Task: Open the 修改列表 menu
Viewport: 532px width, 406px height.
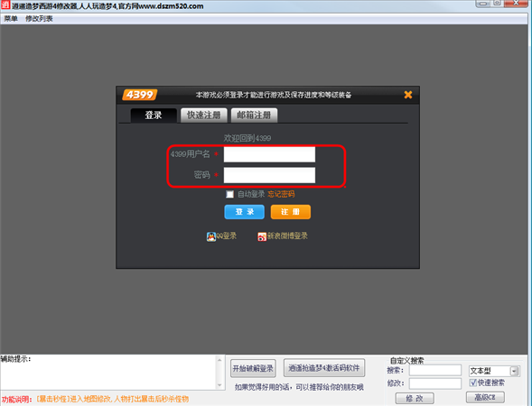Action: [x=39, y=19]
